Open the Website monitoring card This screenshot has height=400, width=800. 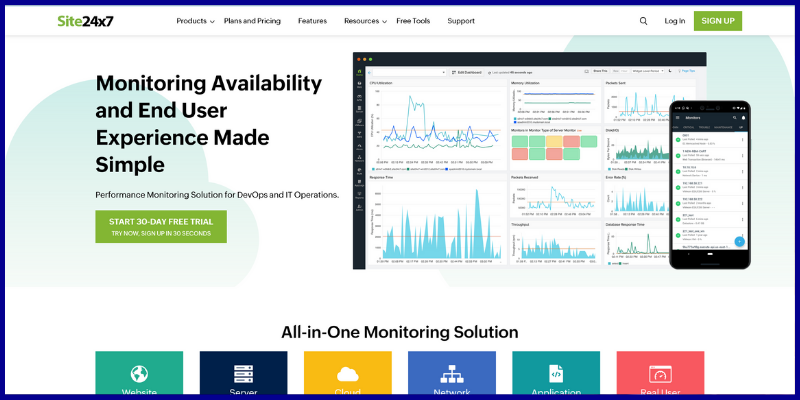click(139, 372)
